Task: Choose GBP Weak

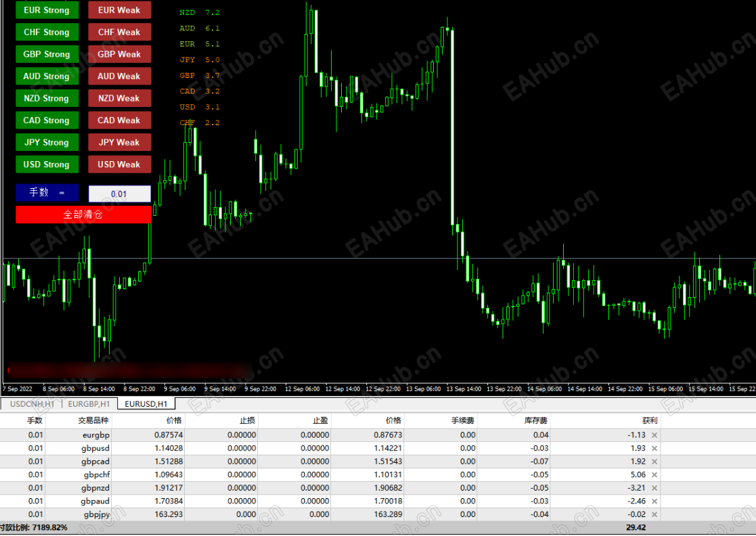Action: [120, 54]
